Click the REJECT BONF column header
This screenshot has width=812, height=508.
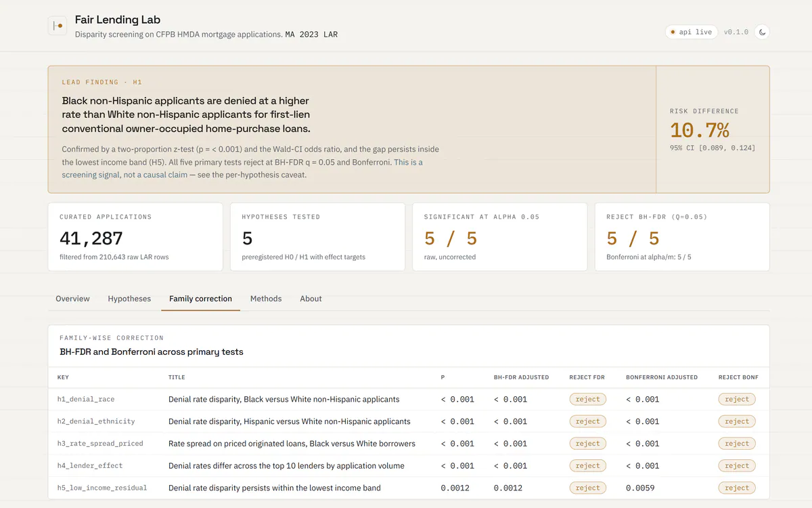click(x=738, y=377)
